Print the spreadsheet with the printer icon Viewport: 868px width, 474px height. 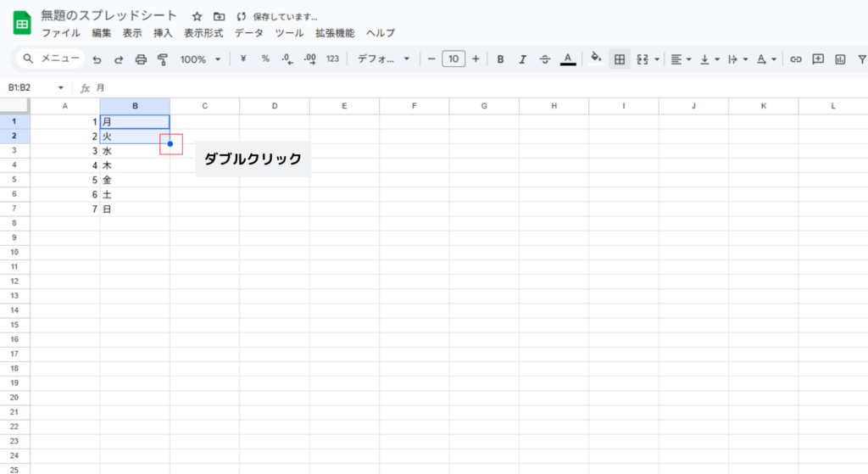(141, 59)
